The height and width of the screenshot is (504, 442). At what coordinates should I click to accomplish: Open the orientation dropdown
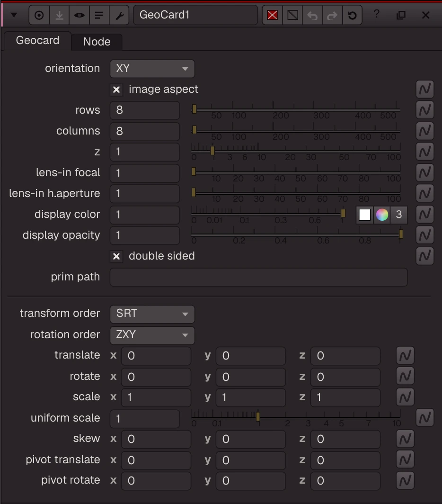(152, 69)
